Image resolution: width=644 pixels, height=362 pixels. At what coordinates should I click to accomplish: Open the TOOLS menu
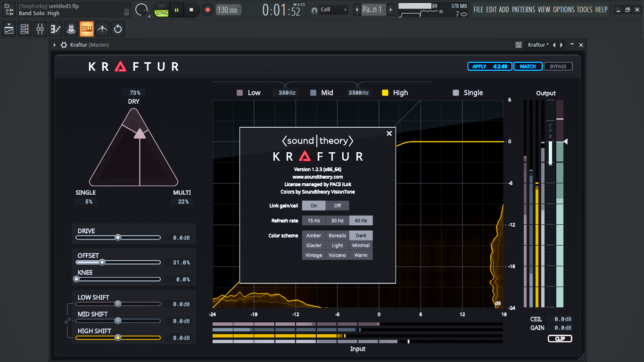[585, 9]
